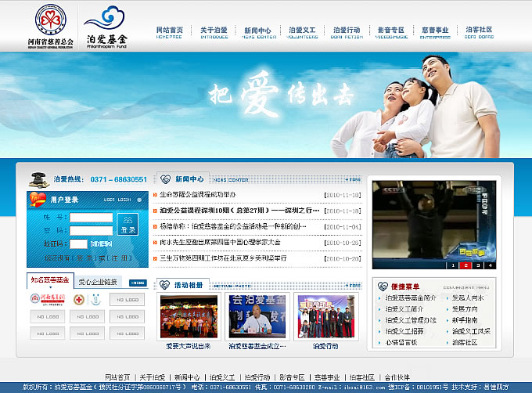Switch to 爱心企业链接 tab
Screen dimensions: 532x393
pos(98,282)
